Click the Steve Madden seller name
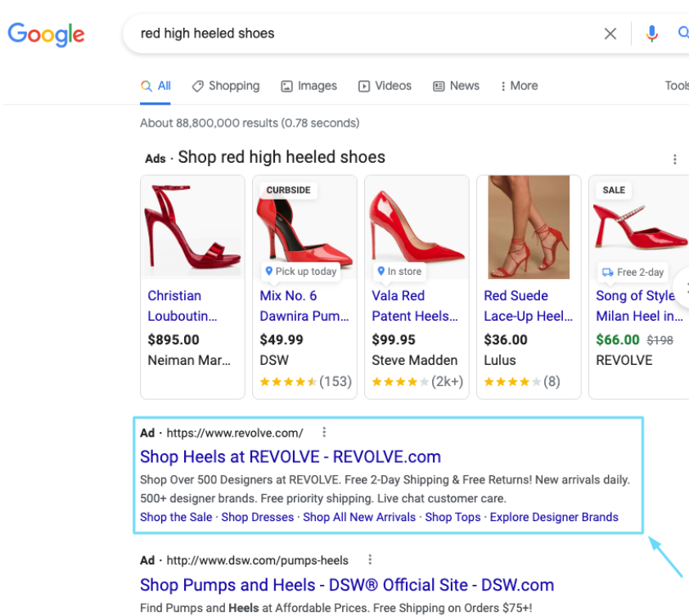689x616 pixels. click(415, 360)
